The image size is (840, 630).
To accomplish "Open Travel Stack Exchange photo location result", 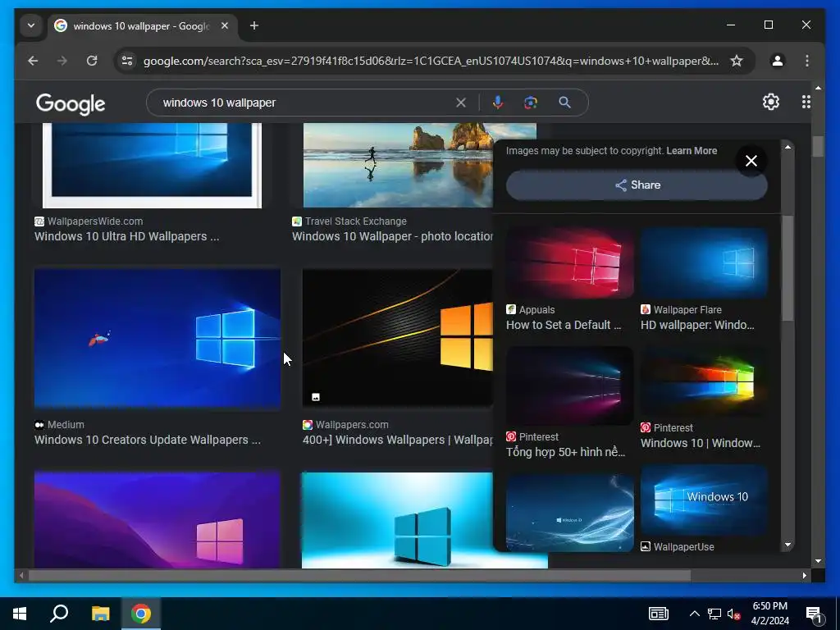I will pyautogui.click(x=392, y=237).
